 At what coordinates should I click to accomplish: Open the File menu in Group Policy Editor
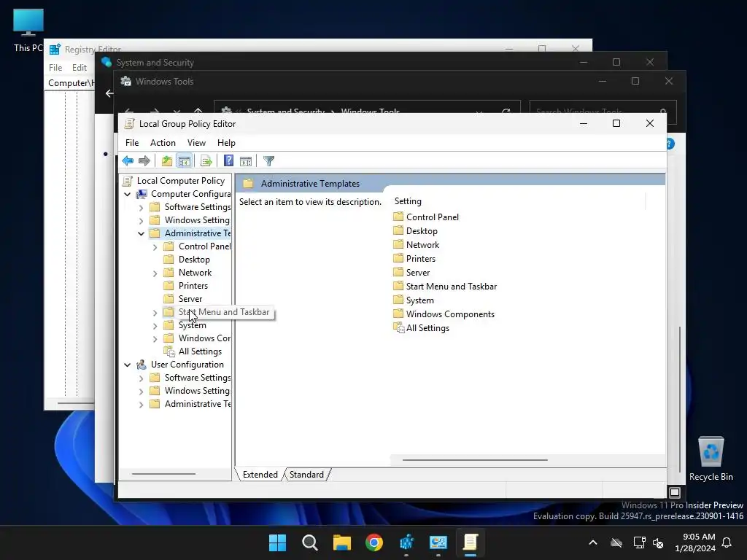tap(132, 143)
